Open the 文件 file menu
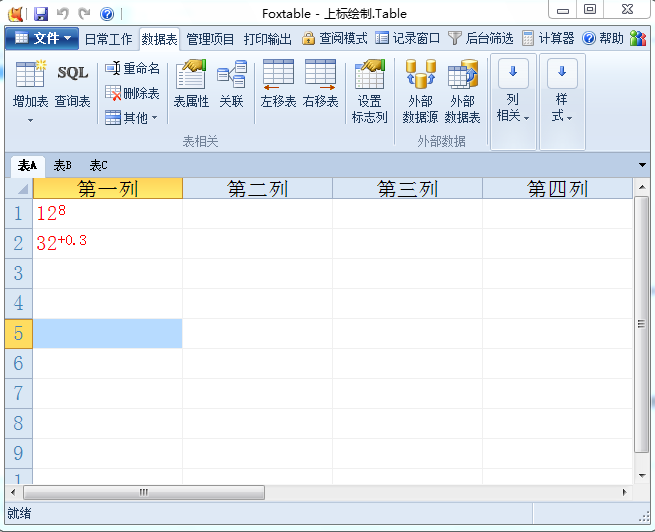The width and height of the screenshot is (655, 532). coord(42,38)
